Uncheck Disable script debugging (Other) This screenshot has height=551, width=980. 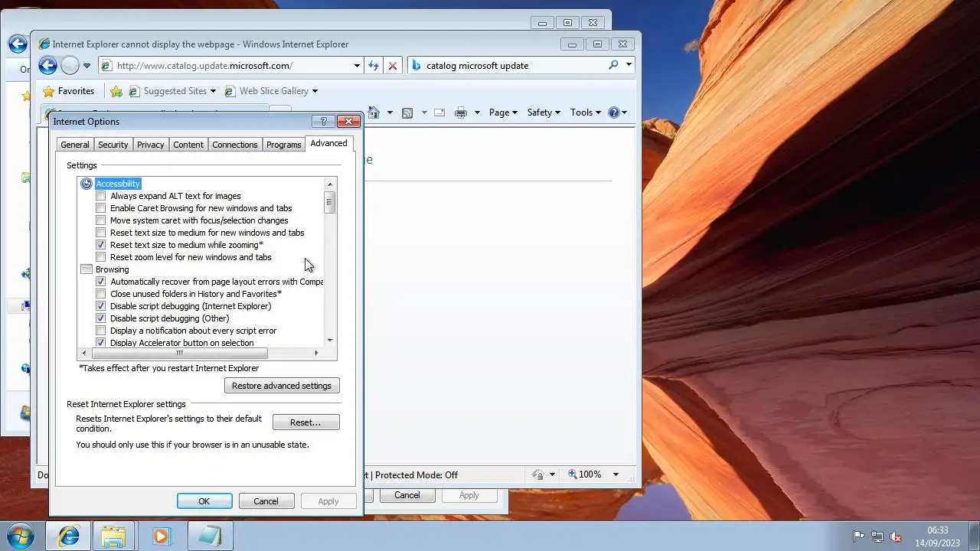(100, 318)
